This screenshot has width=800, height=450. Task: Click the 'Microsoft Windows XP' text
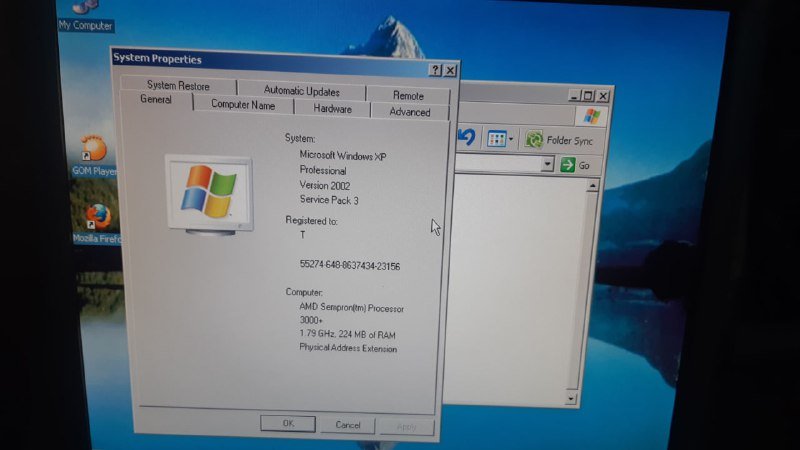tap(343, 156)
